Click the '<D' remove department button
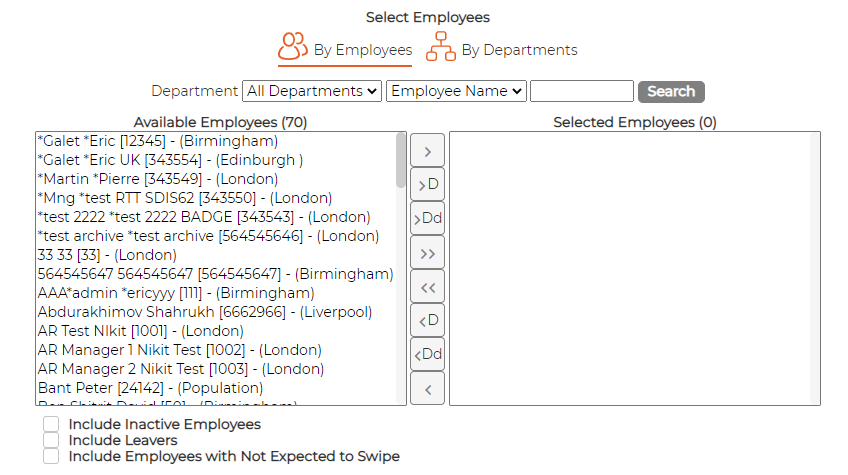Image resolution: width=848 pixels, height=475 pixels. [427, 320]
